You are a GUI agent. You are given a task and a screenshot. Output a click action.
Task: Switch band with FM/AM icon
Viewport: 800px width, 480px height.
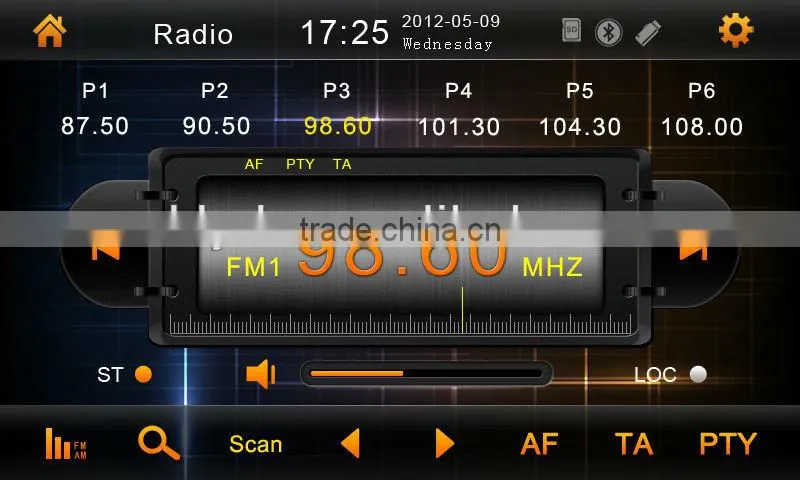(x=66, y=443)
